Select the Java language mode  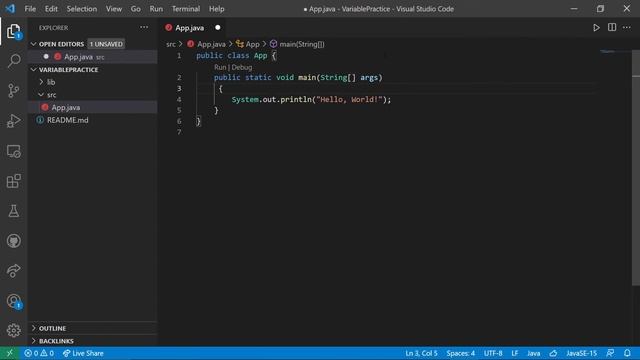[x=533, y=353]
